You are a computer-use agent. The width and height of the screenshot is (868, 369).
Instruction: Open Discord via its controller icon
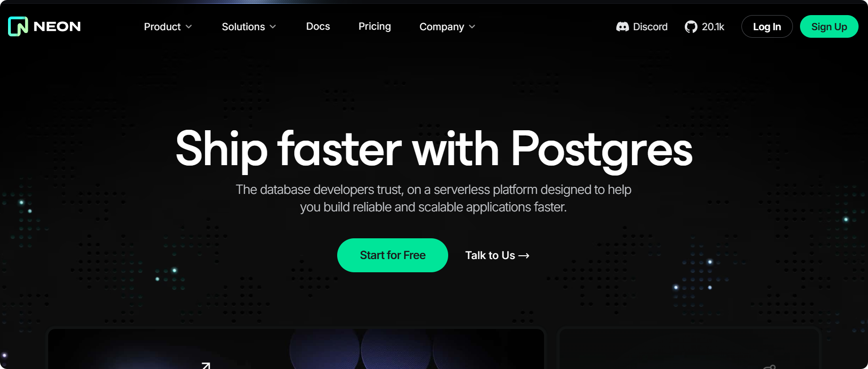click(x=622, y=27)
